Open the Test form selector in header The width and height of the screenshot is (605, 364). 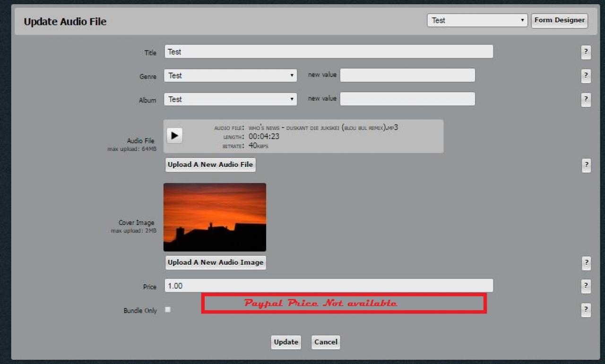click(477, 20)
